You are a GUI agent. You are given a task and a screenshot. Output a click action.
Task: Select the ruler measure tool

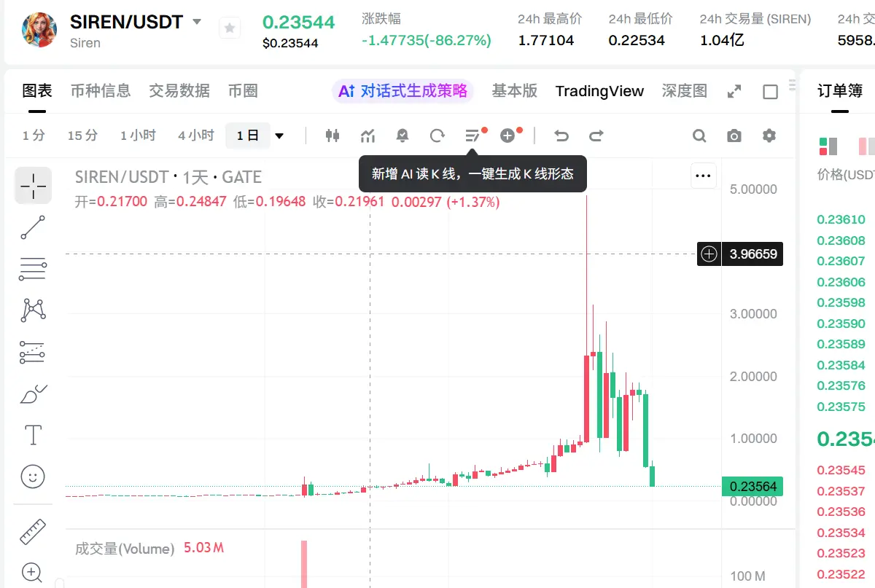[x=34, y=532]
